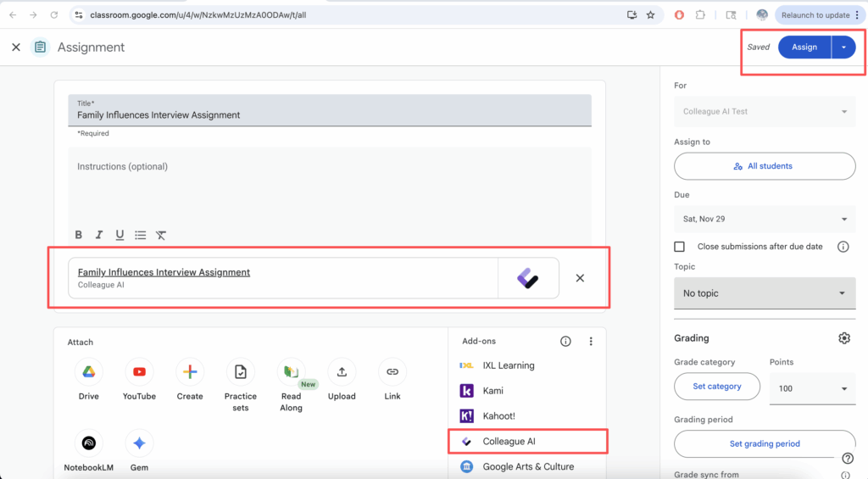Remove the Colleague AI attachment
The image size is (868, 479).
580,278
